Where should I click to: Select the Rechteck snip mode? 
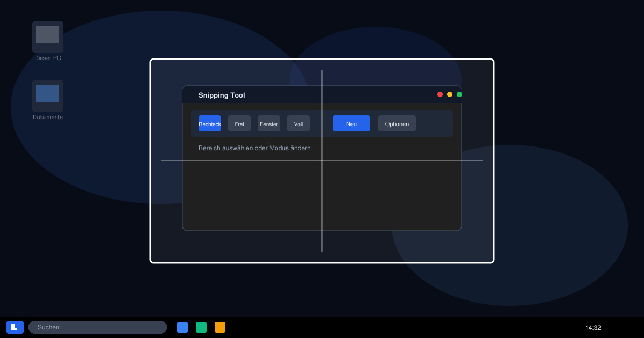point(210,123)
